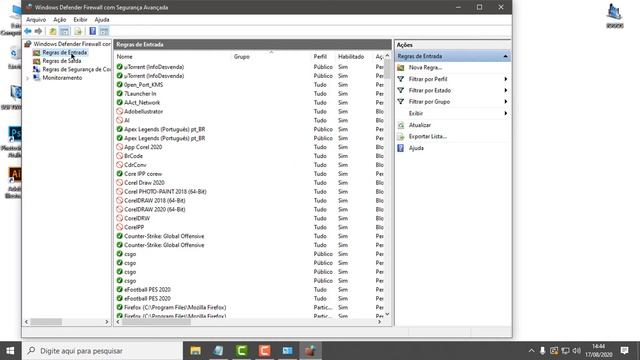Screen dimensions: 640x360
Task: Click the Monitoramento tree icon
Action: 37,78
